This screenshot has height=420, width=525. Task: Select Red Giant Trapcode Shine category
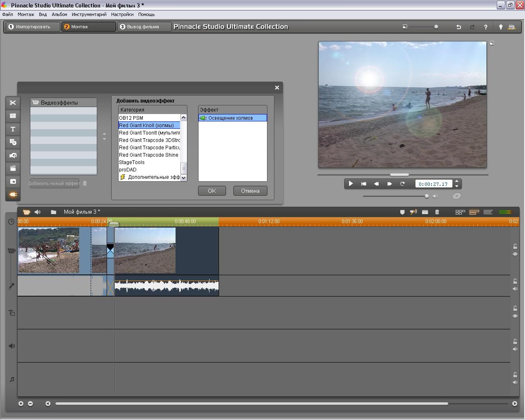[x=148, y=155]
